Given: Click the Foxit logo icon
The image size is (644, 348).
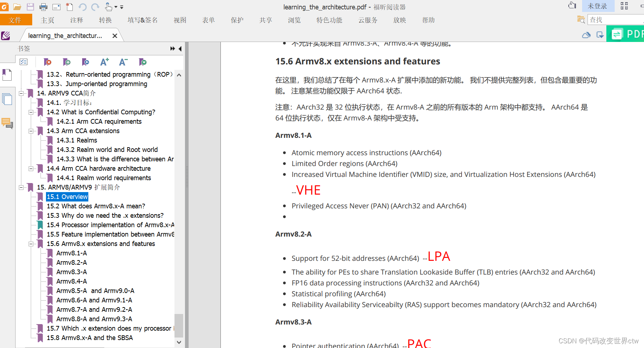Looking at the screenshot, I should (x=4, y=7).
